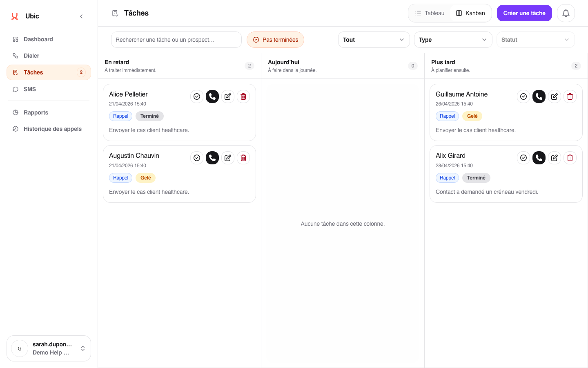588x368 pixels.
Task: Delete Guillaume Antoine's task
Action: (x=570, y=96)
